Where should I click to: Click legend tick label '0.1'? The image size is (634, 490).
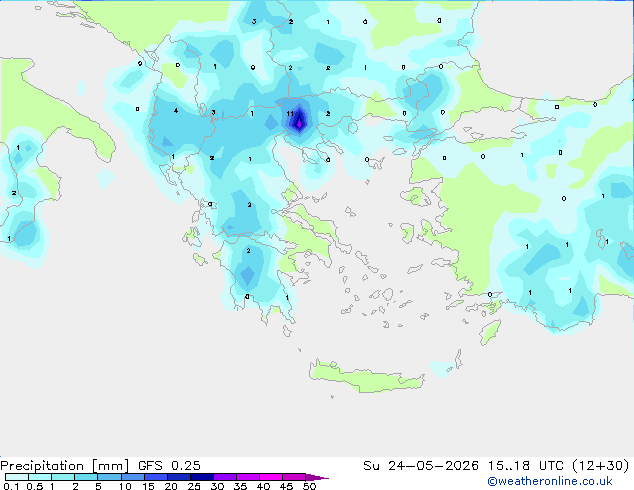pos(11,486)
